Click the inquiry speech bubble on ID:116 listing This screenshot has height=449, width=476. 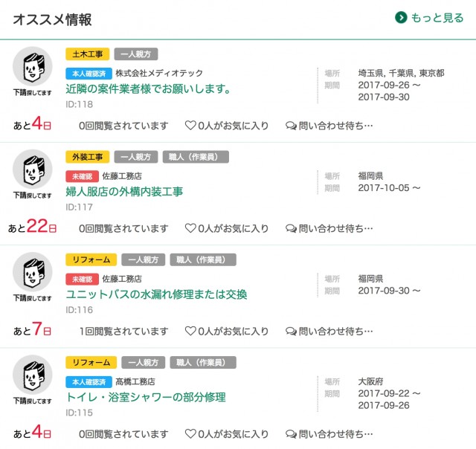tap(291, 331)
